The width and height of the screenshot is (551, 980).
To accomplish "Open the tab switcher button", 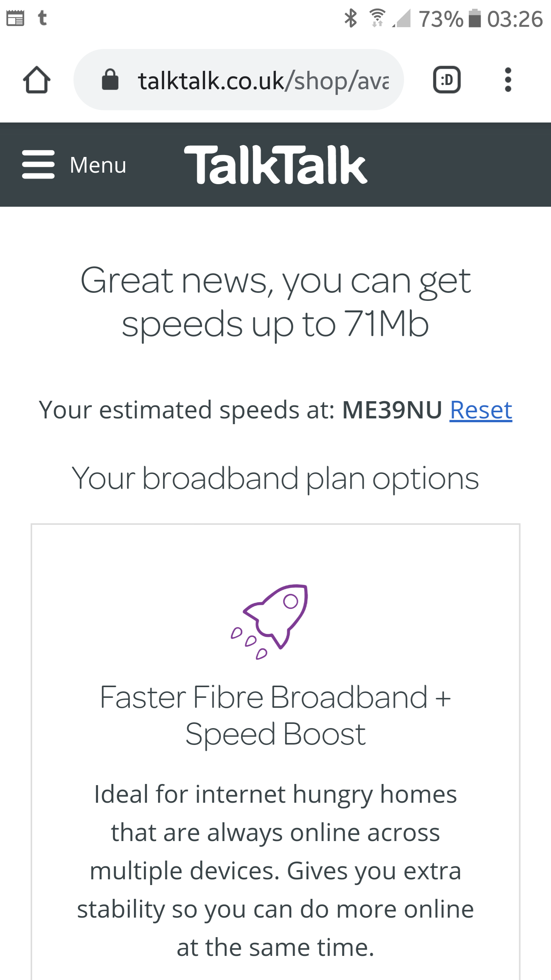I will (447, 80).
